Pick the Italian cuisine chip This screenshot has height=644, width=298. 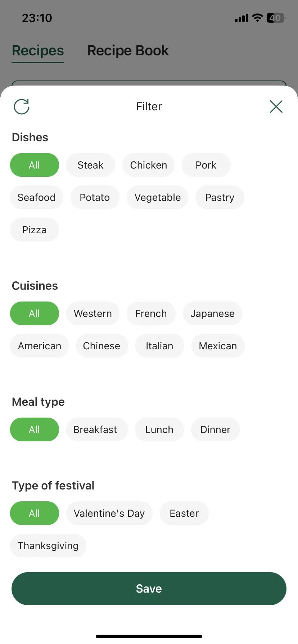[x=159, y=346]
